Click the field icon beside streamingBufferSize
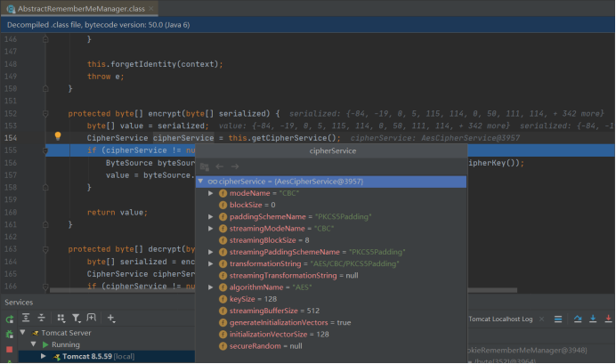 [223, 311]
